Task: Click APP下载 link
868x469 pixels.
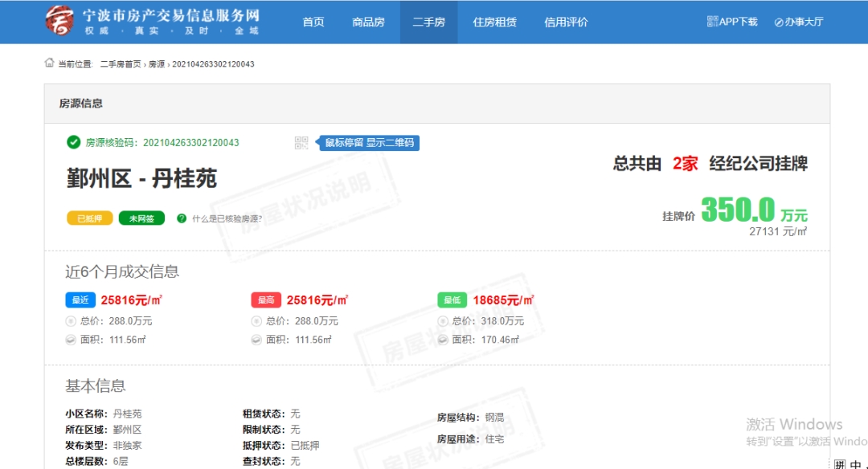Action: [738, 22]
